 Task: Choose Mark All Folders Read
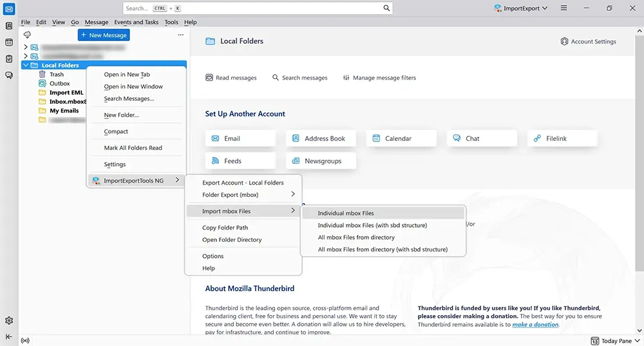click(137, 148)
